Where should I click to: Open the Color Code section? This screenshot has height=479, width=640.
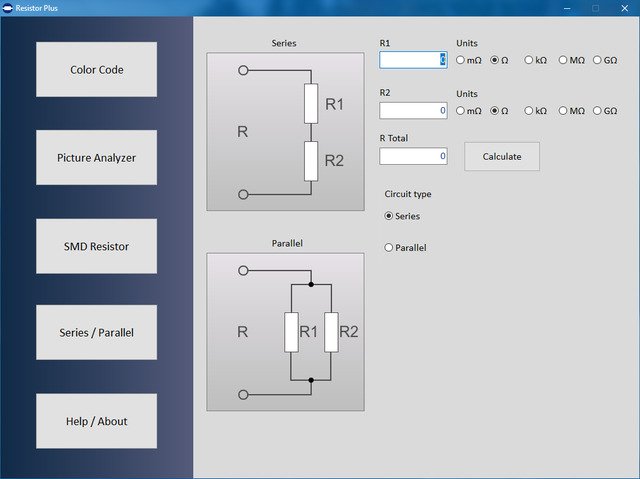click(96, 70)
